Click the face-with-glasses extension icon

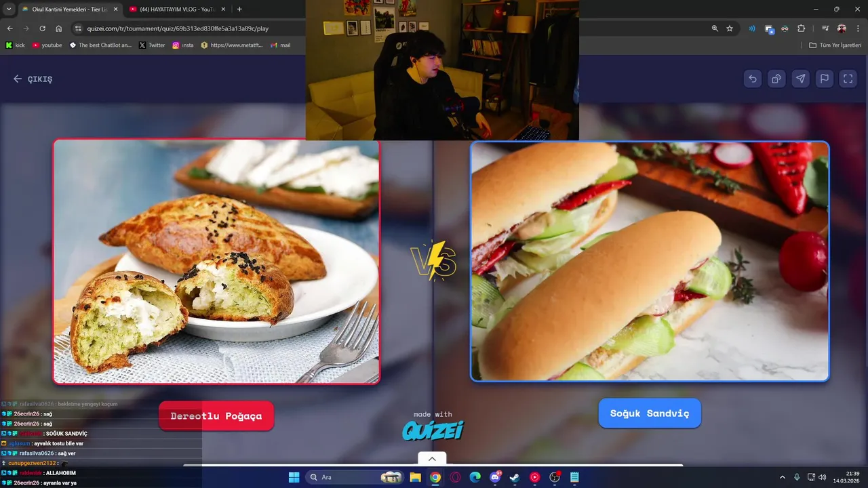click(x=785, y=28)
